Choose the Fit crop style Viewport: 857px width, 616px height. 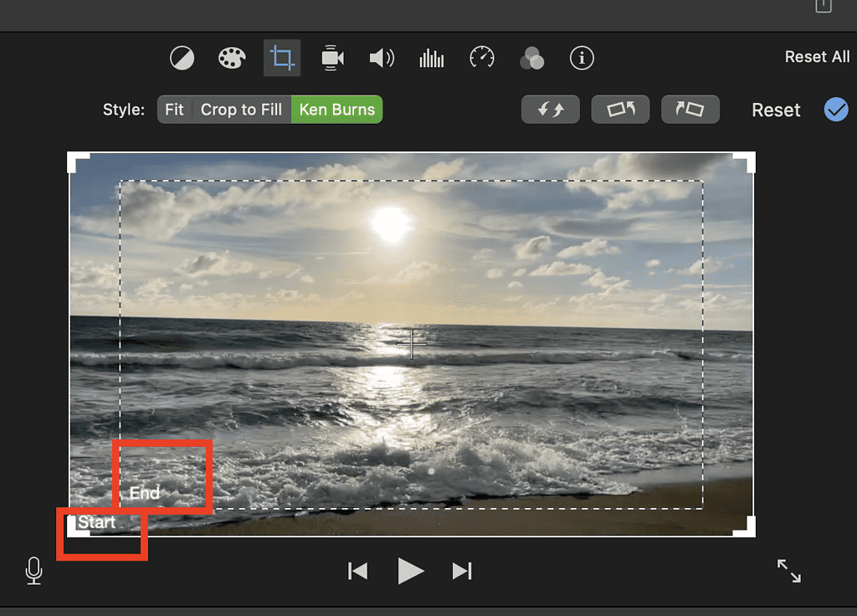(x=174, y=110)
